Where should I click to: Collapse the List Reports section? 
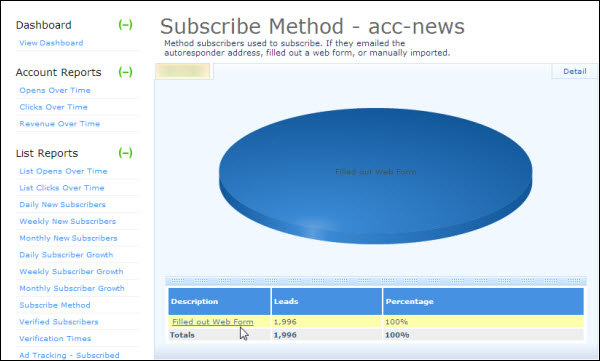pos(126,153)
